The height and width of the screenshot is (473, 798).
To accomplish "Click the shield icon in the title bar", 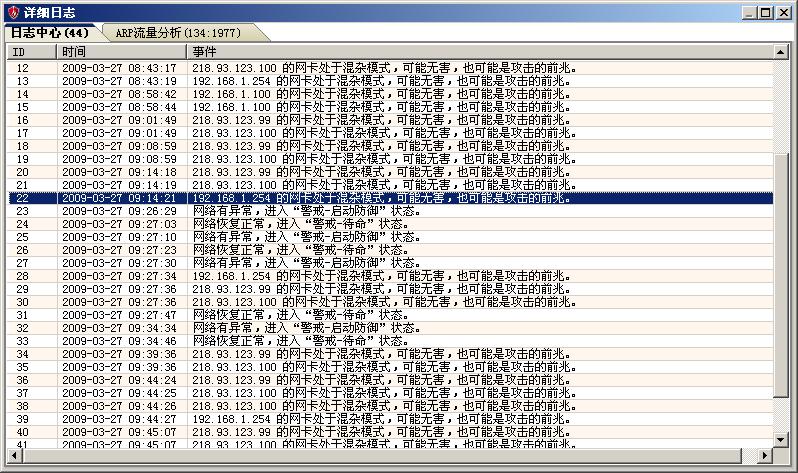I will [x=11, y=11].
